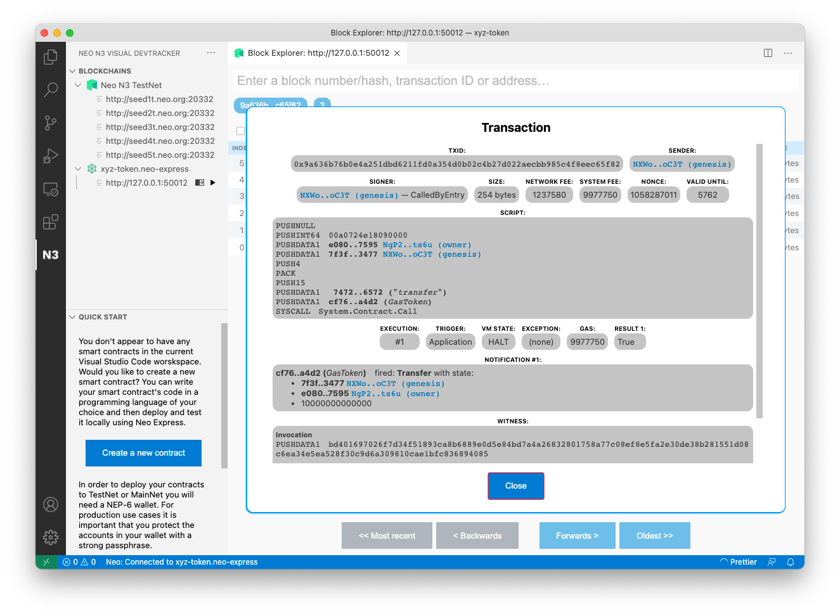This screenshot has width=840, height=616.
Task: Open the Explorer view in activity bar
Action: click(51, 58)
